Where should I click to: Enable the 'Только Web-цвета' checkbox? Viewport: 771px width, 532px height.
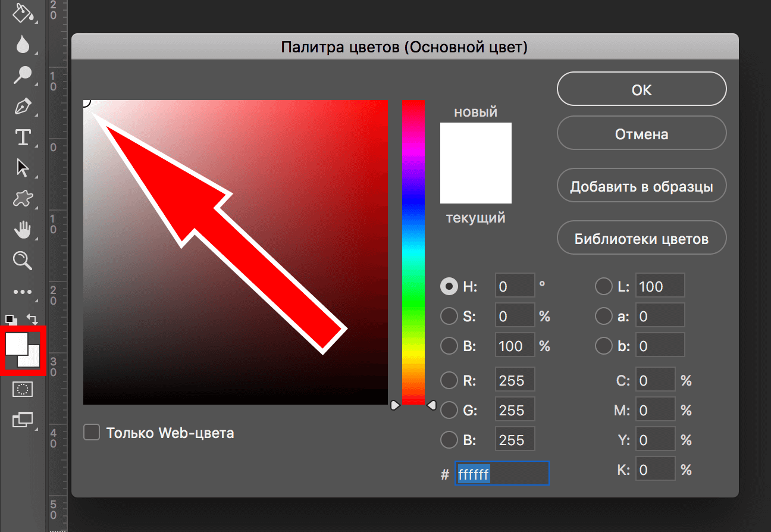[x=92, y=433]
